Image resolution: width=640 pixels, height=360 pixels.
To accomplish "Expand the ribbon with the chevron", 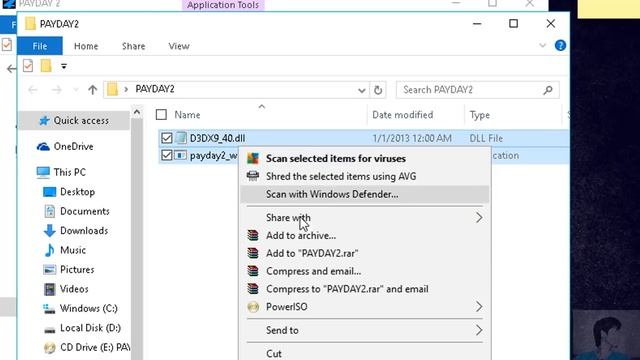I will [x=542, y=45].
